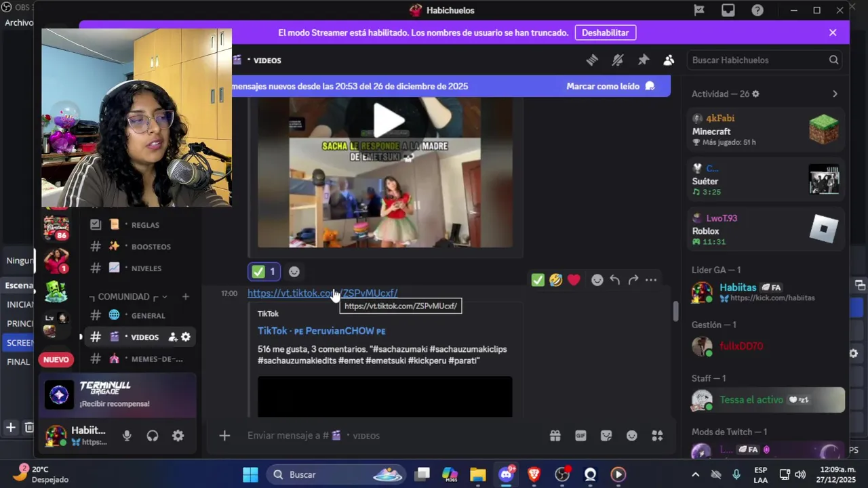Add a reaction below the video
This screenshot has height=488, width=868.
294,272
